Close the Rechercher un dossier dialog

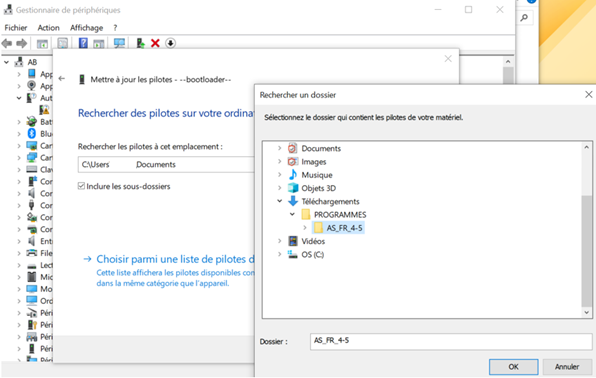point(588,94)
